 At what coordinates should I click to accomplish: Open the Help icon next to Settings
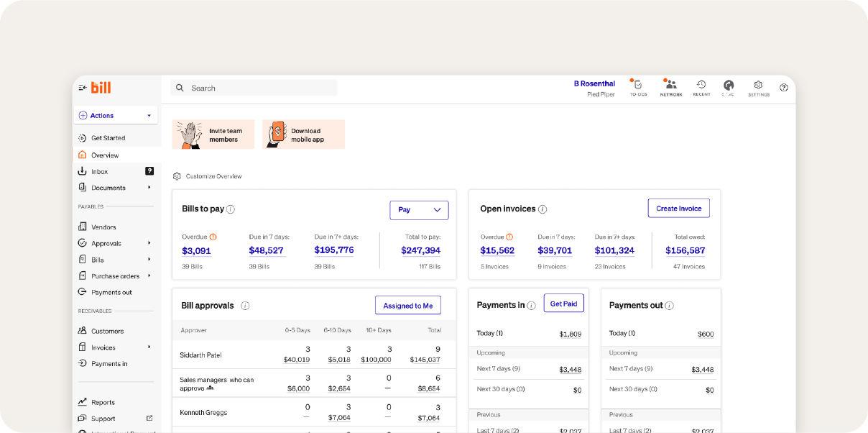783,87
